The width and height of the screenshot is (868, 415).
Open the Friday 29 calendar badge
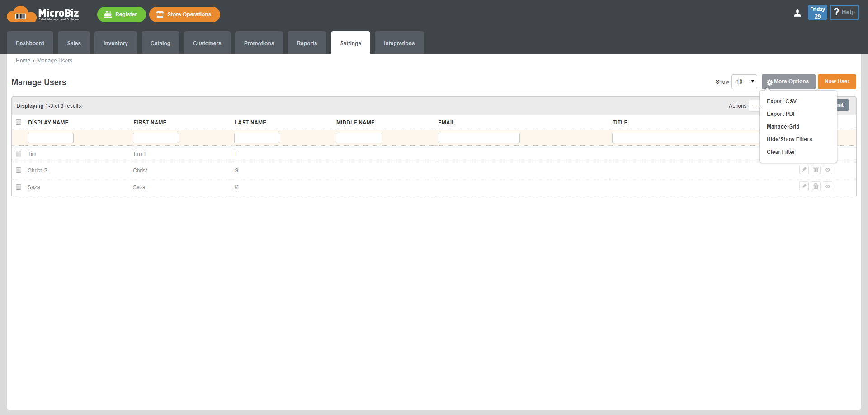click(817, 13)
